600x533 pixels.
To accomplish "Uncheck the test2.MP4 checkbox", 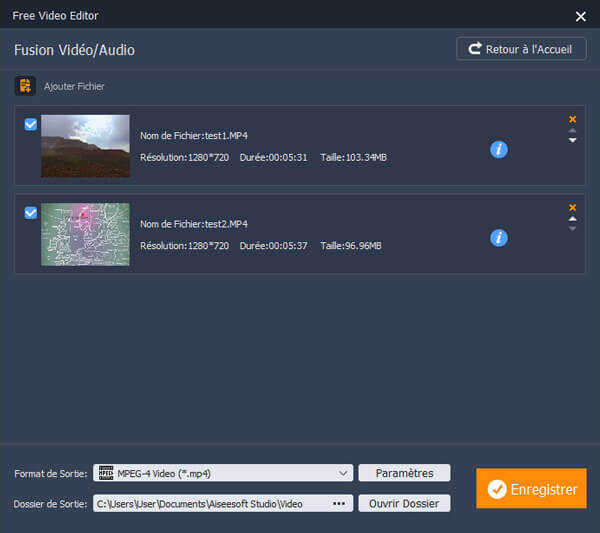I will point(31,212).
